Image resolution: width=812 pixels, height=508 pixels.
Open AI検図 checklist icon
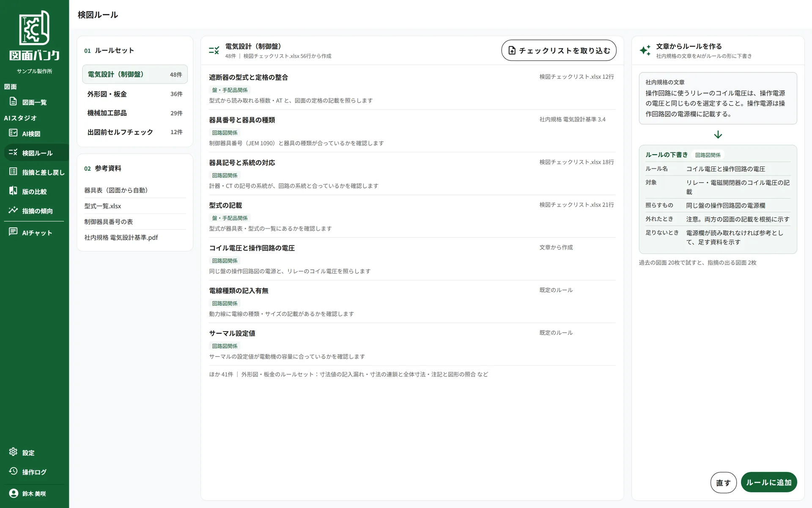13,133
